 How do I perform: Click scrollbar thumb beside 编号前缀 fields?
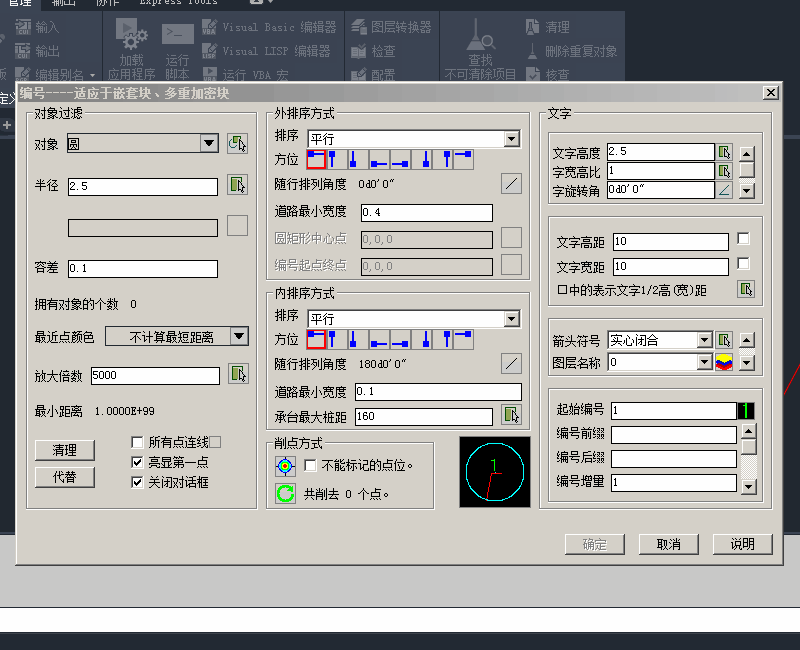748,447
